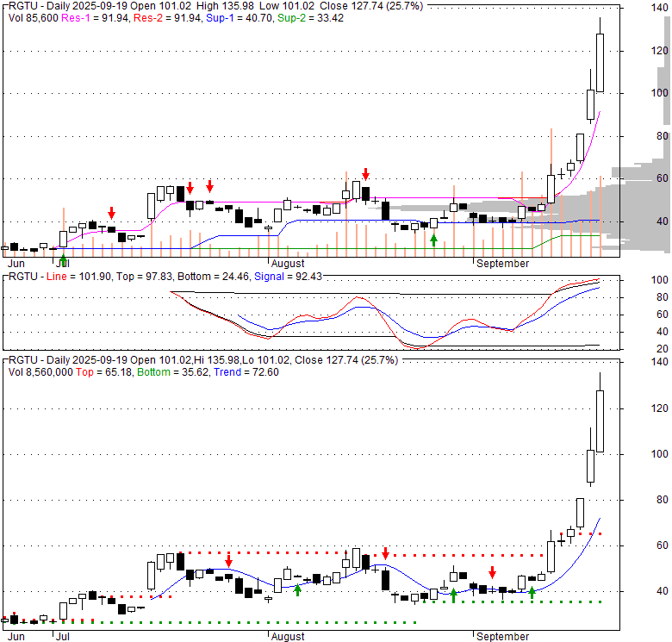Select the red 'Res-2 = 91.94' legend
The width and height of the screenshot is (672, 642).
(x=167, y=18)
